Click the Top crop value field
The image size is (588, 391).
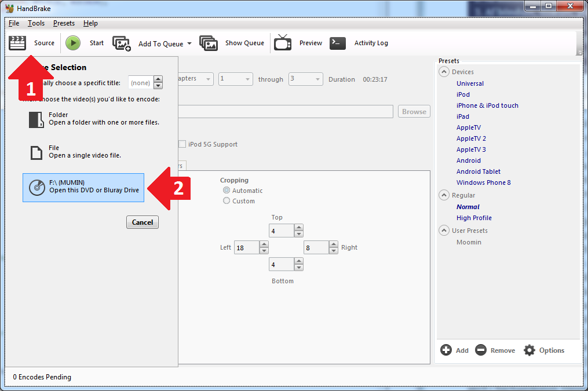point(281,231)
